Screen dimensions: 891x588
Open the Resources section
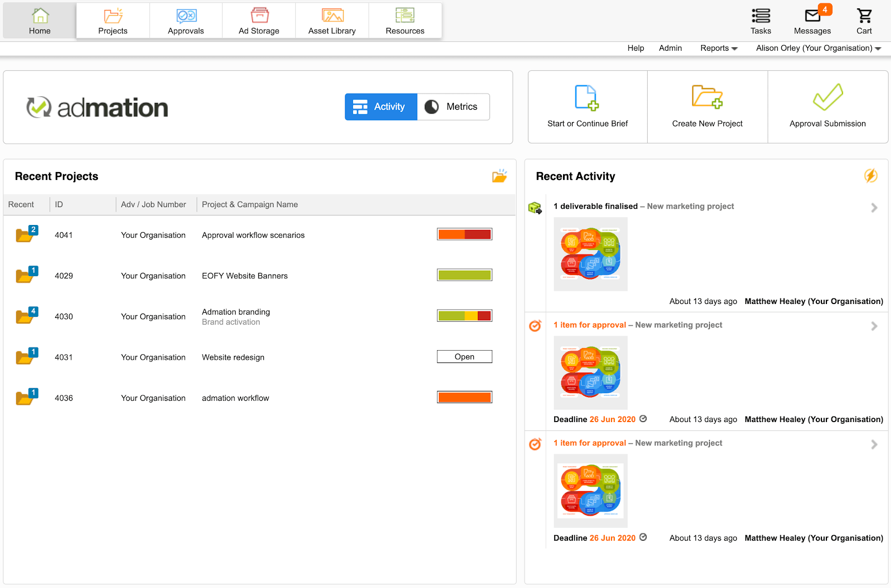point(405,21)
